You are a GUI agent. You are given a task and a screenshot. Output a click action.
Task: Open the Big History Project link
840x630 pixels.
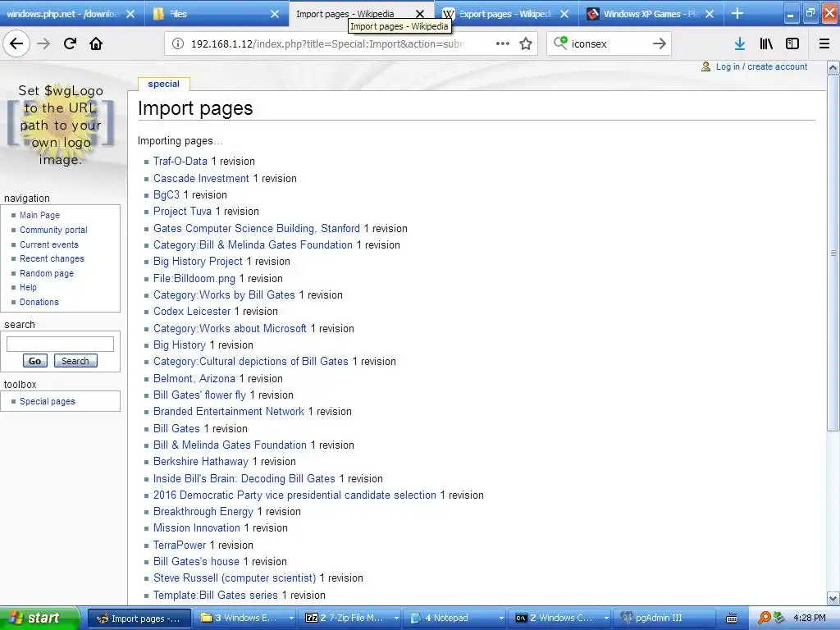coord(198,262)
